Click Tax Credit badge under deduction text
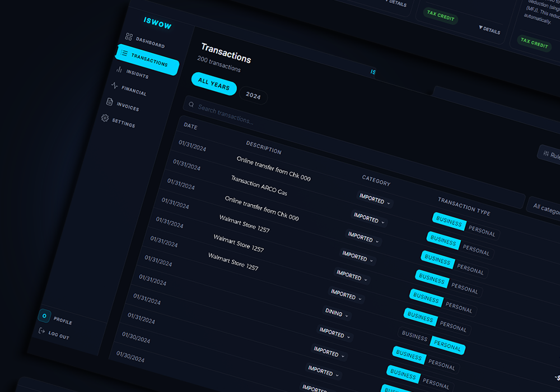 pyautogui.click(x=534, y=43)
